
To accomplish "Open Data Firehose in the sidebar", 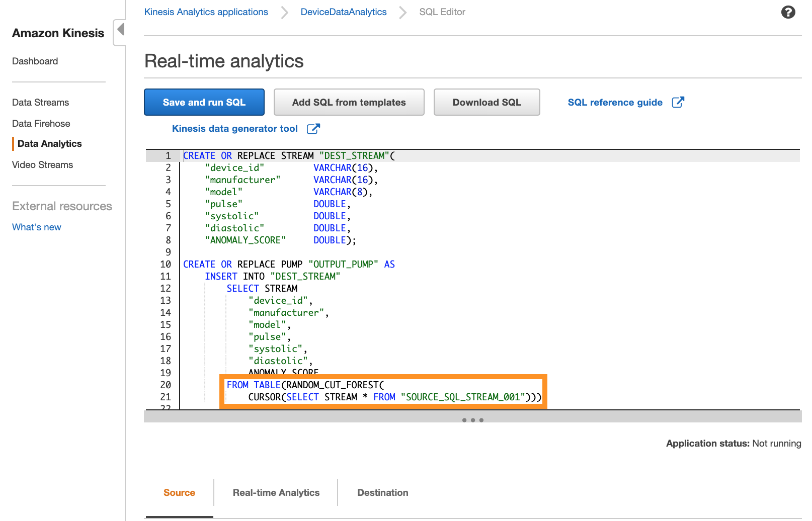I will [x=41, y=124].
